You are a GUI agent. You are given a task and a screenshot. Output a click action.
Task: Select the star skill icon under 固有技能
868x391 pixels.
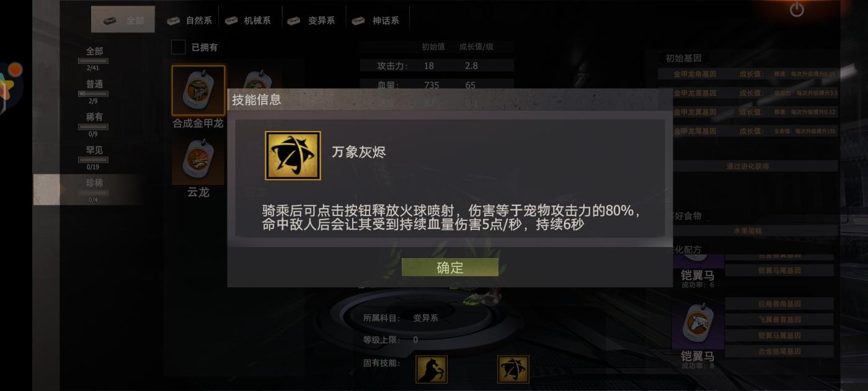tap(513, 369)
